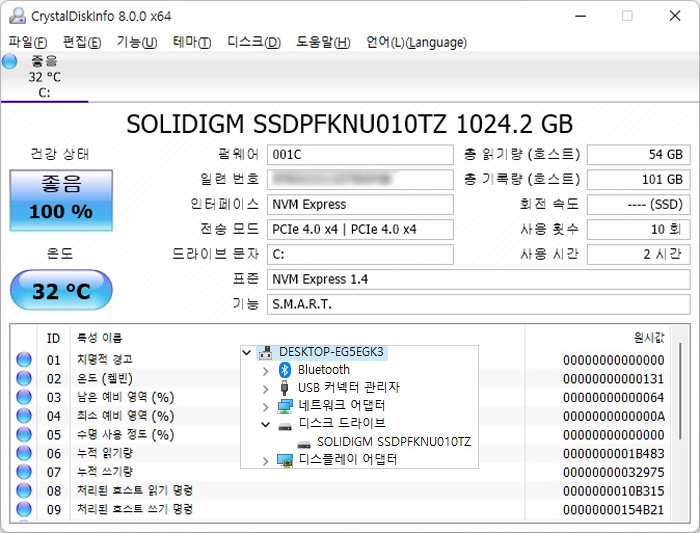Click the status orb for attribute 04
The image size is (700, 533).
pyautogui.click(x=24, y=416)
